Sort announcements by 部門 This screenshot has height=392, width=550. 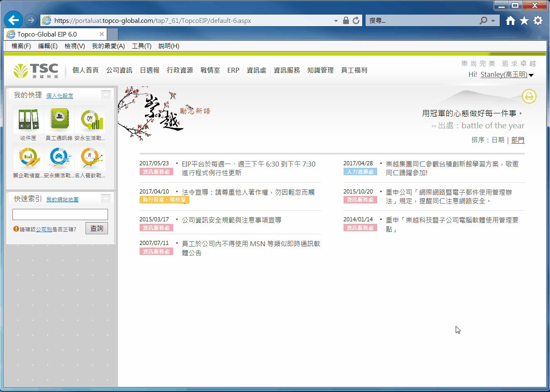[x=518, y=140]
